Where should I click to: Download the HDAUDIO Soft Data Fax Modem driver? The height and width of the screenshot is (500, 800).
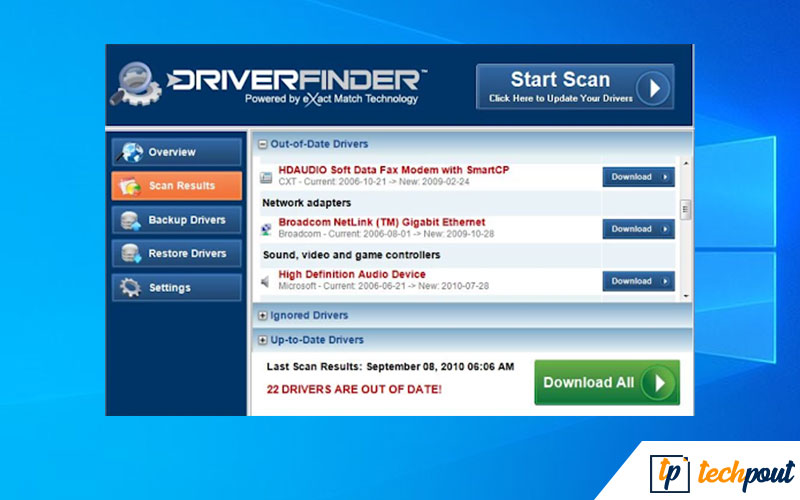point(638,177)
